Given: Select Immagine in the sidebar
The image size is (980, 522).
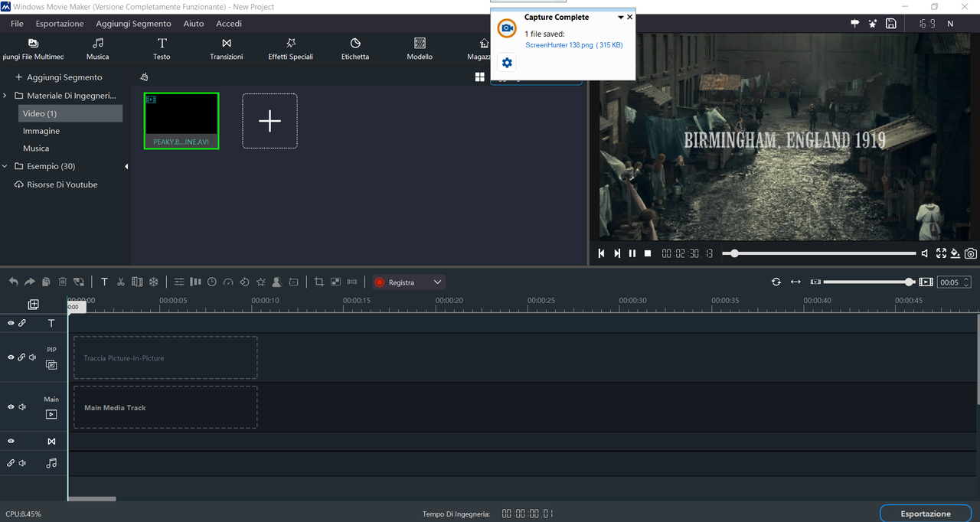Looking at the screenshot, I should (41, 131).
